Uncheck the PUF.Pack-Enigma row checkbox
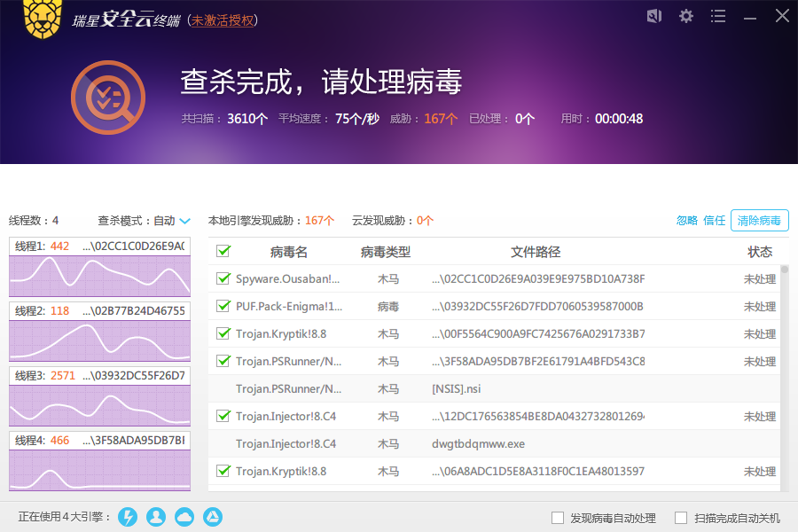This screenshot has width=798, height=532. pyautogui.click(x=223, y=306)
